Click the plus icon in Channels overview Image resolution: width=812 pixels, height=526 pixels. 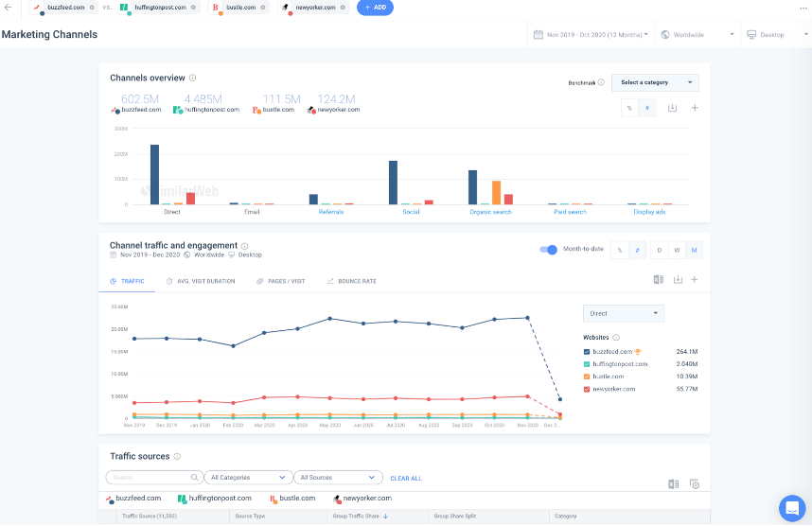[x=695, y=108]
